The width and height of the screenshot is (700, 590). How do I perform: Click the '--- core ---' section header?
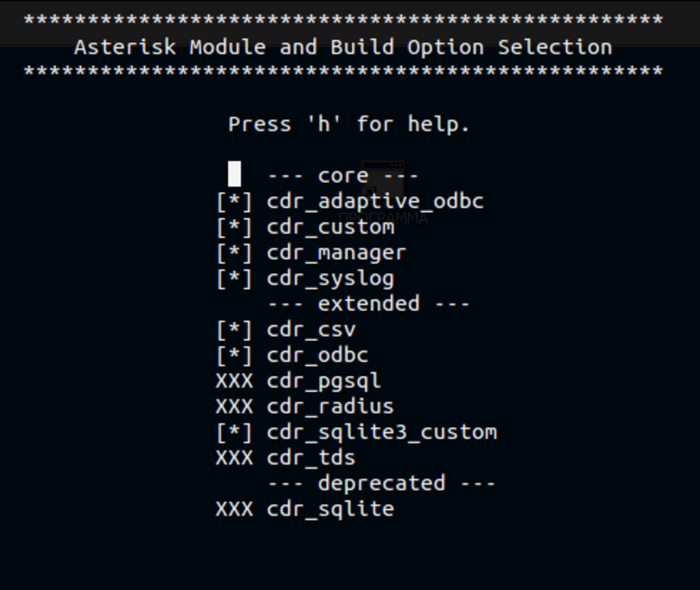343,175
